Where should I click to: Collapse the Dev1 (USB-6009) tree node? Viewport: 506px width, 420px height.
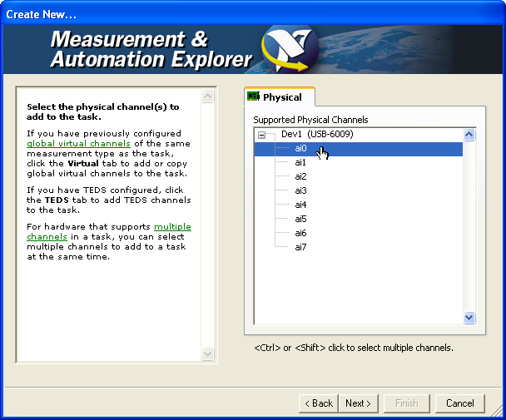[x=261, y=135]
